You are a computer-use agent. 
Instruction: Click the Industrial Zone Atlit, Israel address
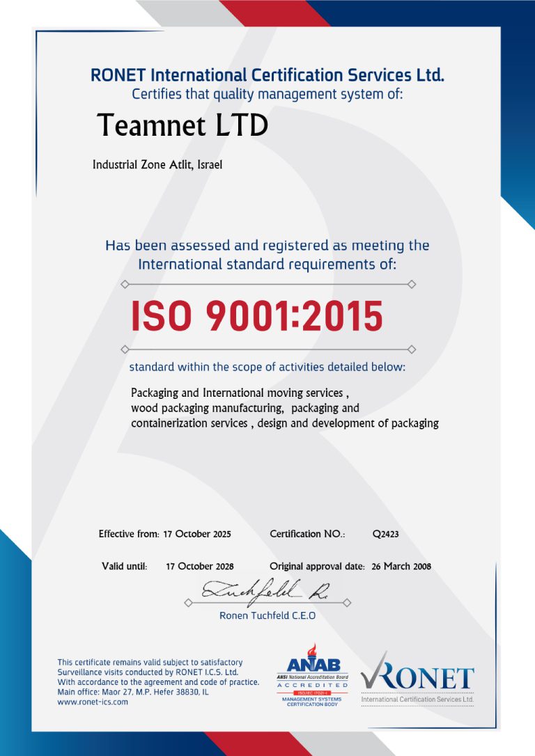click(x=157, y=165)
